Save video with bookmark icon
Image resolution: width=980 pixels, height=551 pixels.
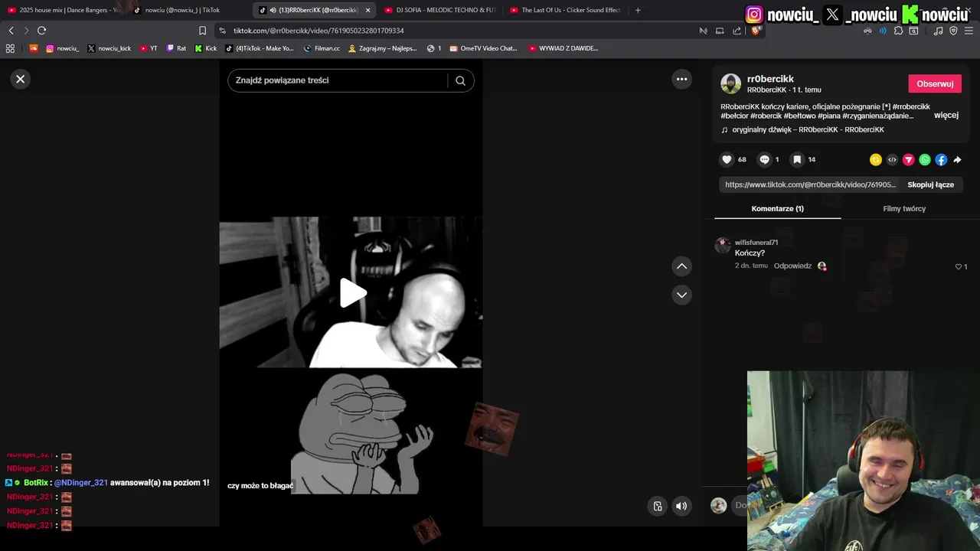click(x=797, y=159)
